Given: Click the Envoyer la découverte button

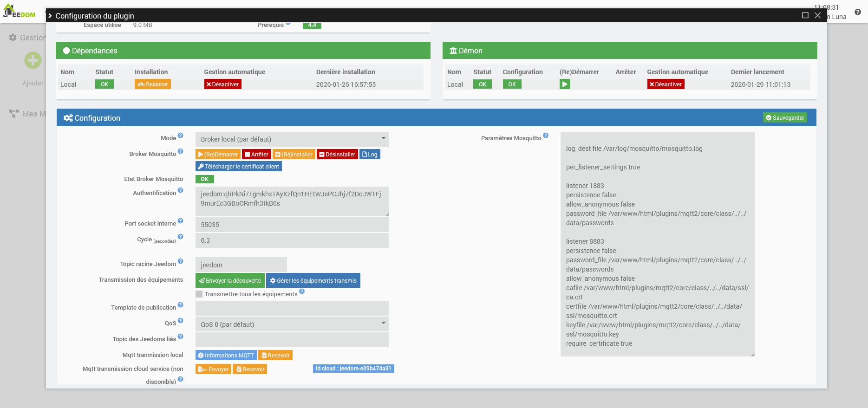Looking at the screenshot, I should click(230, 281).
